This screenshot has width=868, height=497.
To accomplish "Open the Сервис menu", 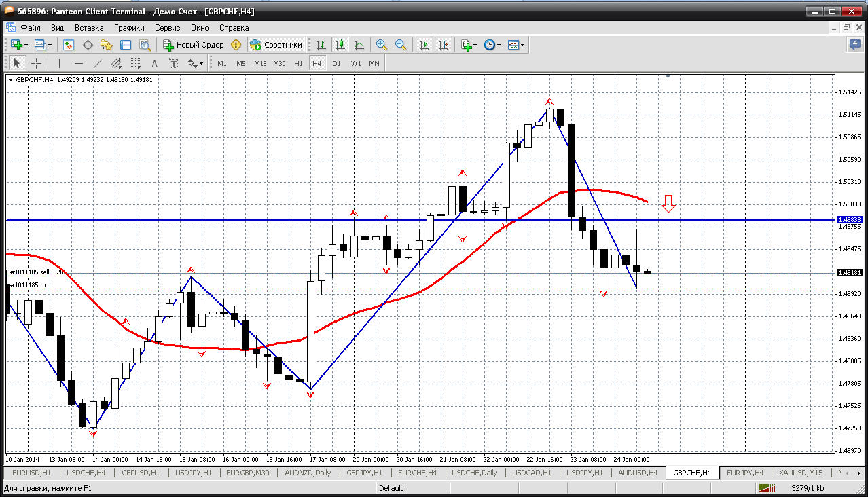I will (167, 28).
